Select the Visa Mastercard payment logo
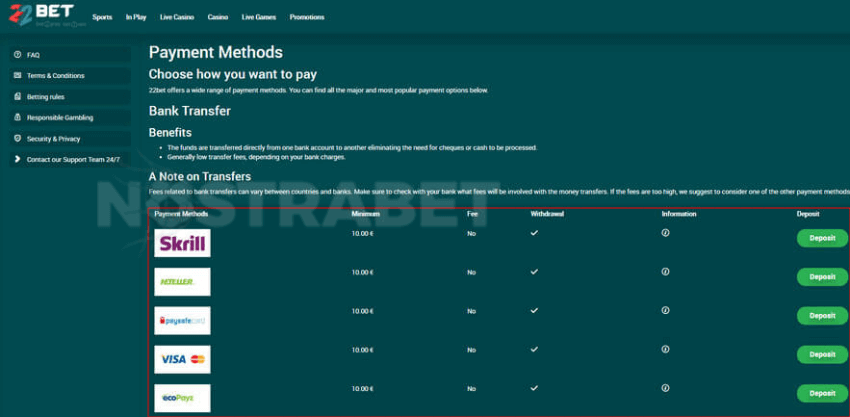The height and width of the screenshot is (417, 850). 182,360
